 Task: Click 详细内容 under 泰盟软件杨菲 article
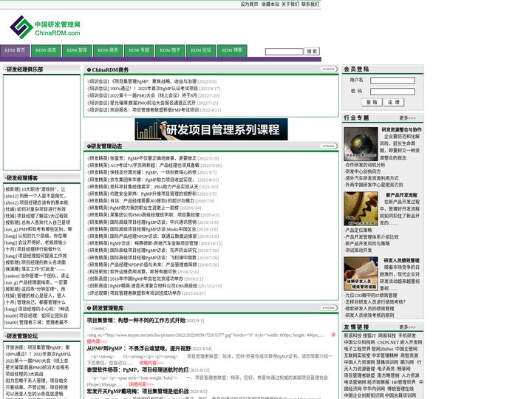141,384
